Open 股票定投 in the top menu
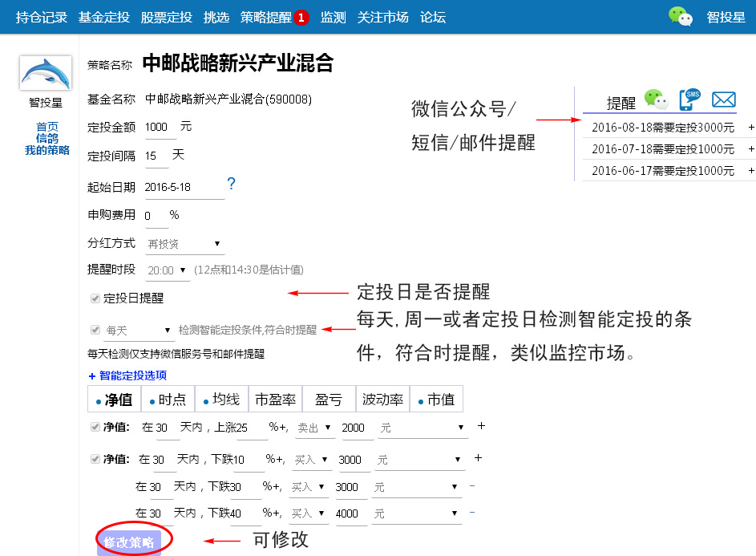Image resolution: width=756 pixels, height=556 pixels. point(167,18)
